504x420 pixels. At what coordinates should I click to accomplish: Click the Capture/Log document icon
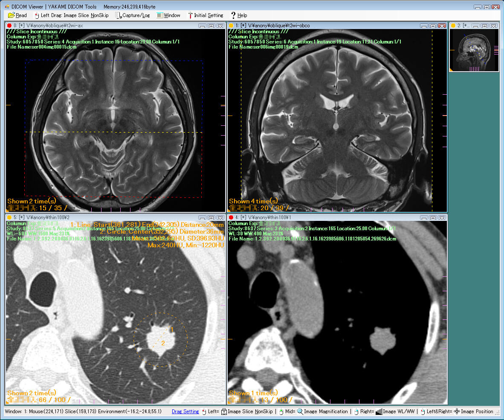pyautogui.click(x=119, y=15)
